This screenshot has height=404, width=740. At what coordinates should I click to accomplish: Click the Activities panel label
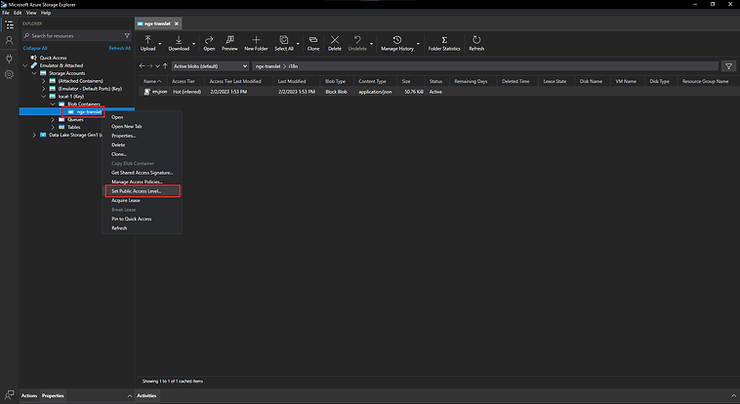click(x=146, y=396)
